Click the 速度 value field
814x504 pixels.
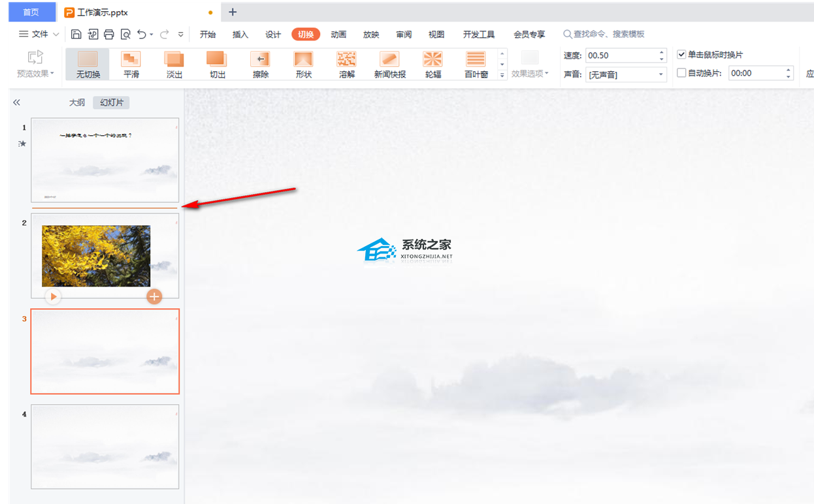click(621, 55)
